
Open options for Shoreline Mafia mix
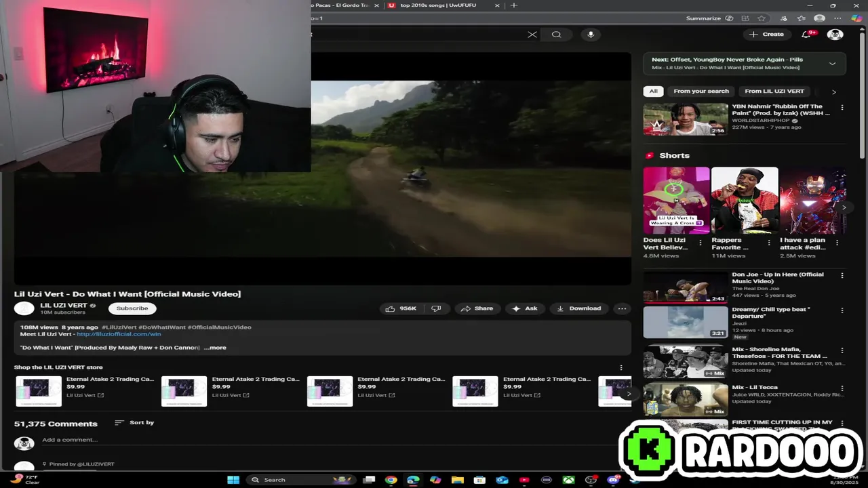pos(842,351)
